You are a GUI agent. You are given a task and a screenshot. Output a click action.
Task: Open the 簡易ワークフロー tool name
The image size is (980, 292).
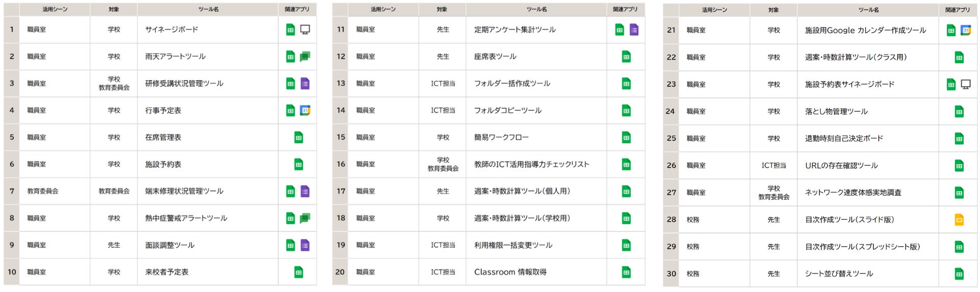(x=501, y=137)
